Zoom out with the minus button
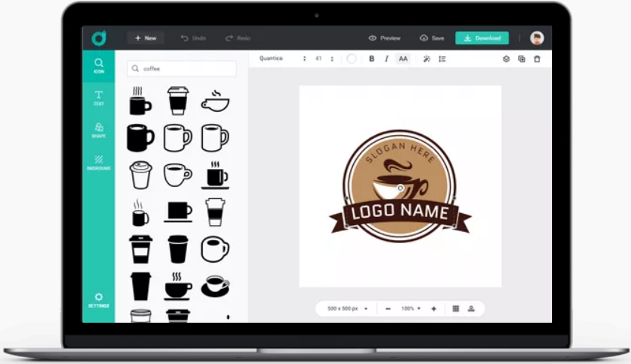Screen dimensions: 631x364 point(388,309)
